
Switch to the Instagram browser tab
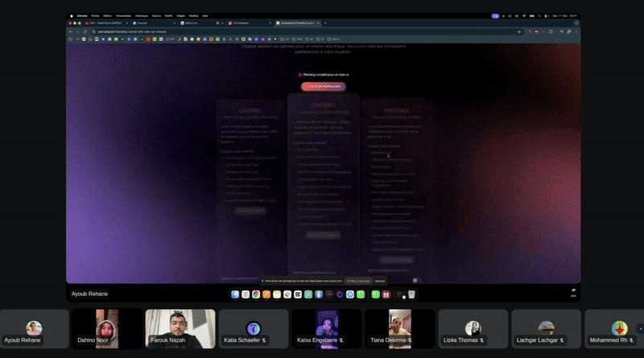pos(246,23)
